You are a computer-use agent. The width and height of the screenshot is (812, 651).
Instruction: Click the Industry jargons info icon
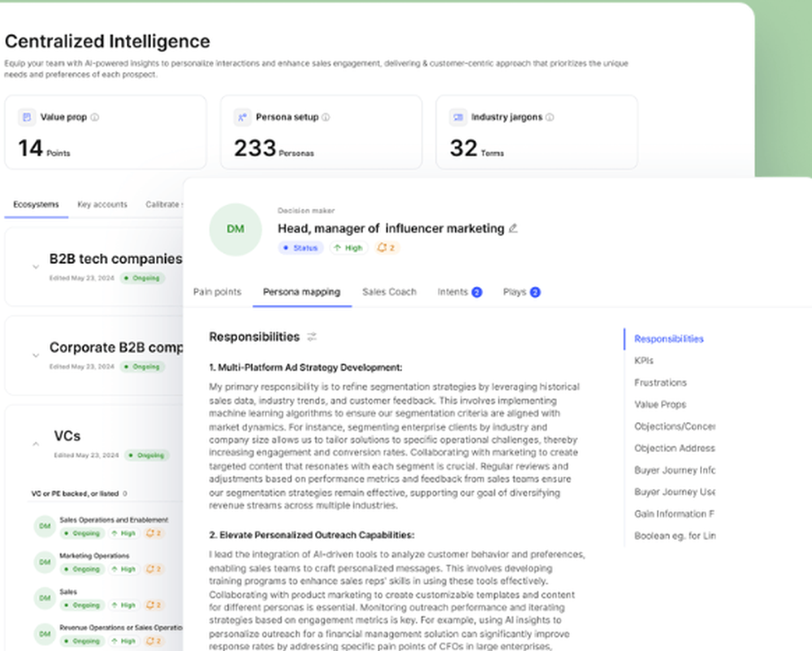point(550,118)
